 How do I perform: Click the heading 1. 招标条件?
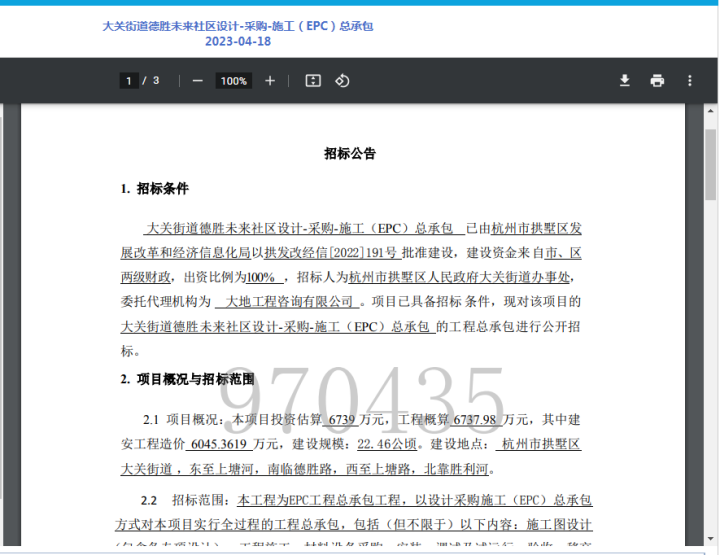[x=155, y=189]
